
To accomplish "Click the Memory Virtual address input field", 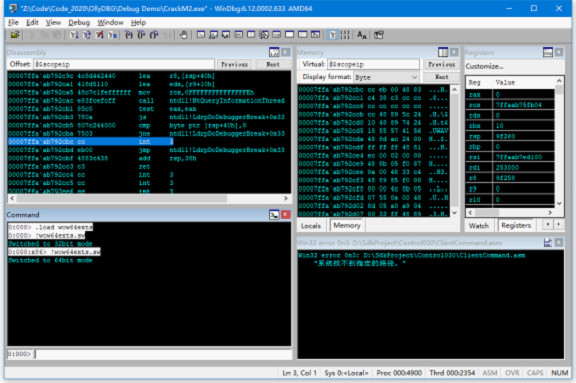I will coord(373,64).
